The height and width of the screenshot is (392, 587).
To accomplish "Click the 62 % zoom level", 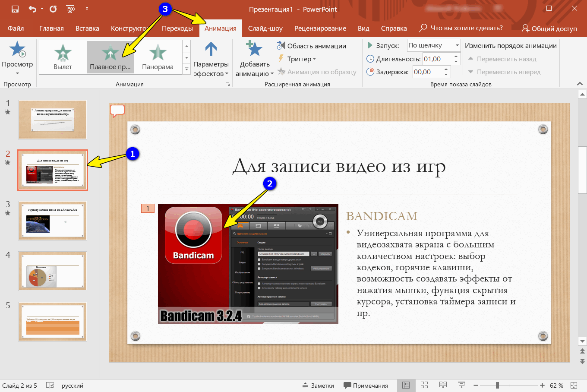I will click(556, 386).
